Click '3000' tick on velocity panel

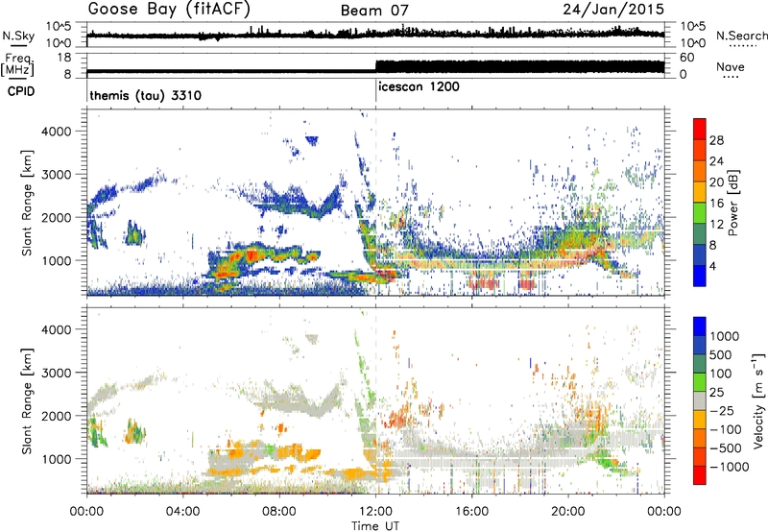(x=57, y=373)
